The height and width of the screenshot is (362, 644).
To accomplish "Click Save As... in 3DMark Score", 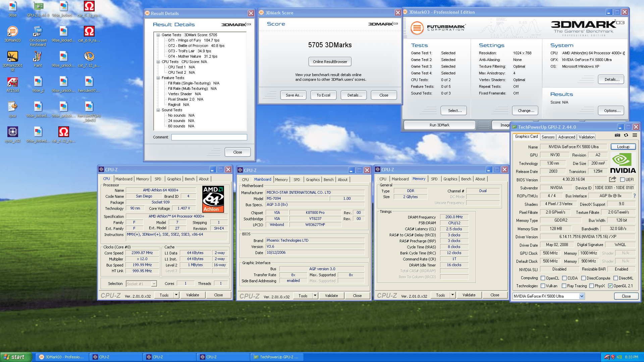I will point(294,95).
